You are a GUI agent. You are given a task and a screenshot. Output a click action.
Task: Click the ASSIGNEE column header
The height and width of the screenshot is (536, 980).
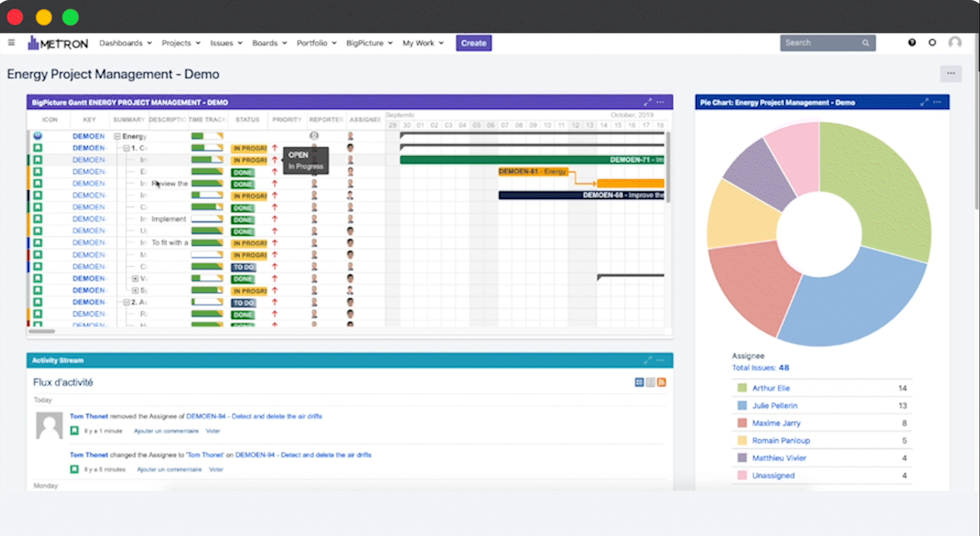[365, 120]
